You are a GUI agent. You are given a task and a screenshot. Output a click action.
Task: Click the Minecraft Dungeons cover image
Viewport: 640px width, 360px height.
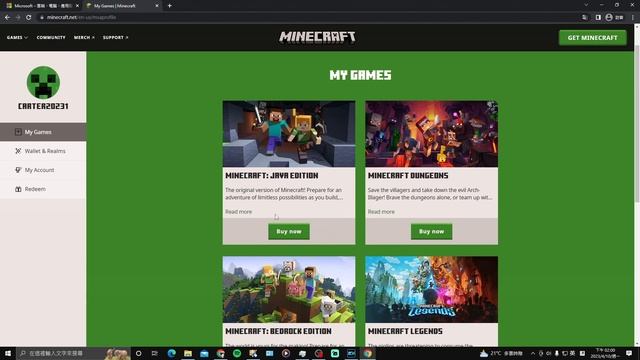[x=431, y=134]
